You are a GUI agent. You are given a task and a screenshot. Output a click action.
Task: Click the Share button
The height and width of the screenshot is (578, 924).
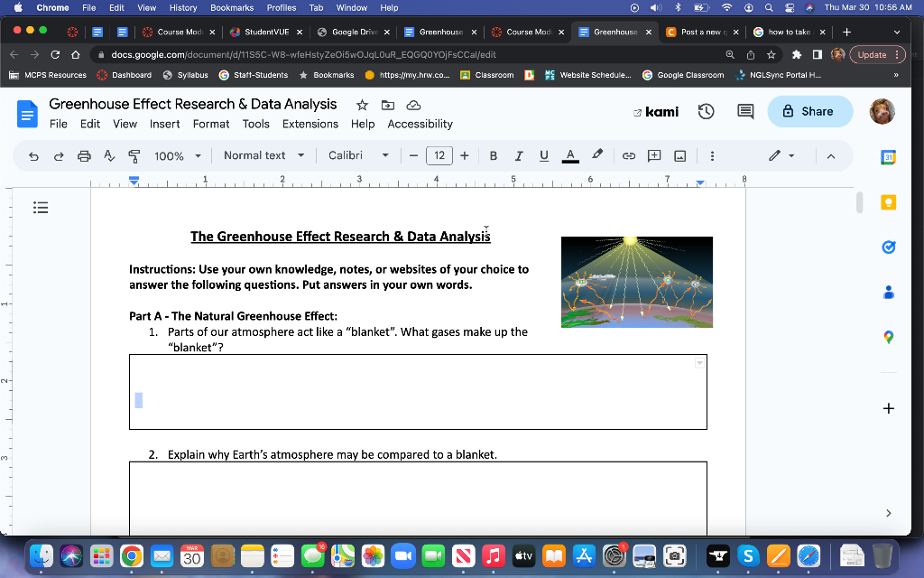[x=809, y=111]
